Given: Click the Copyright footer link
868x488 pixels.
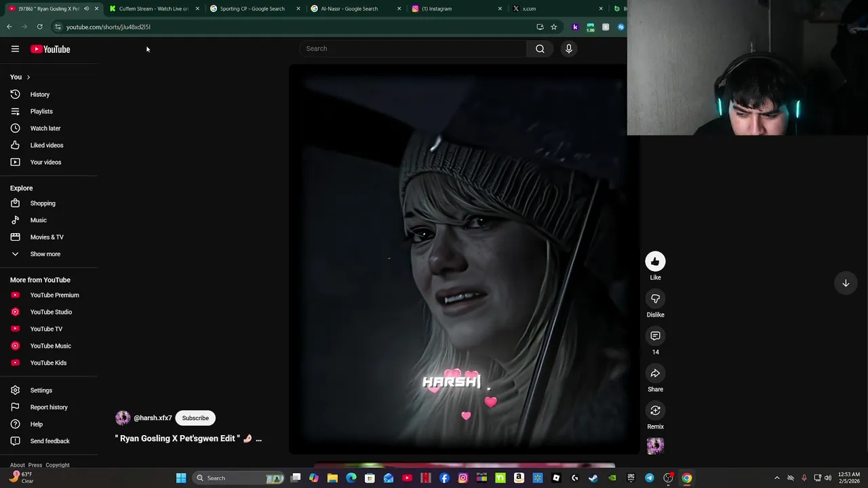Looking at the screenshot, I should tap(58, 465).
